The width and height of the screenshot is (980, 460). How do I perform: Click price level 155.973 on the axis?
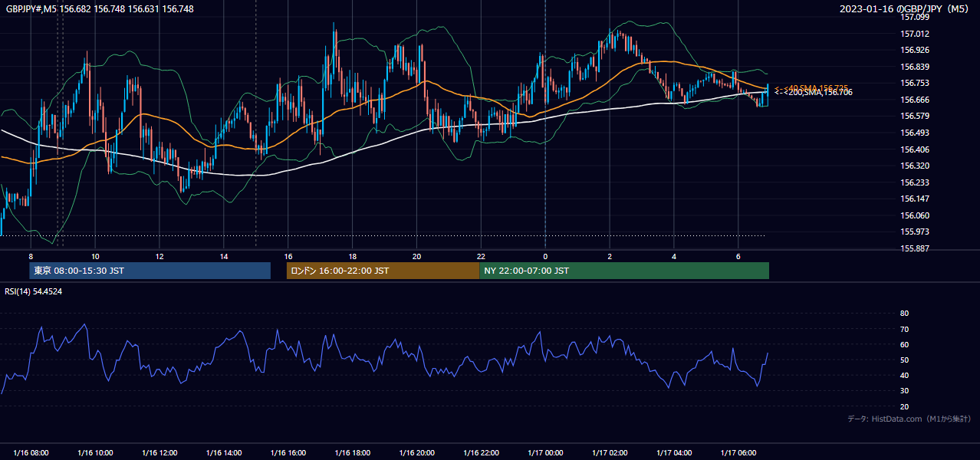pos(915,232)
